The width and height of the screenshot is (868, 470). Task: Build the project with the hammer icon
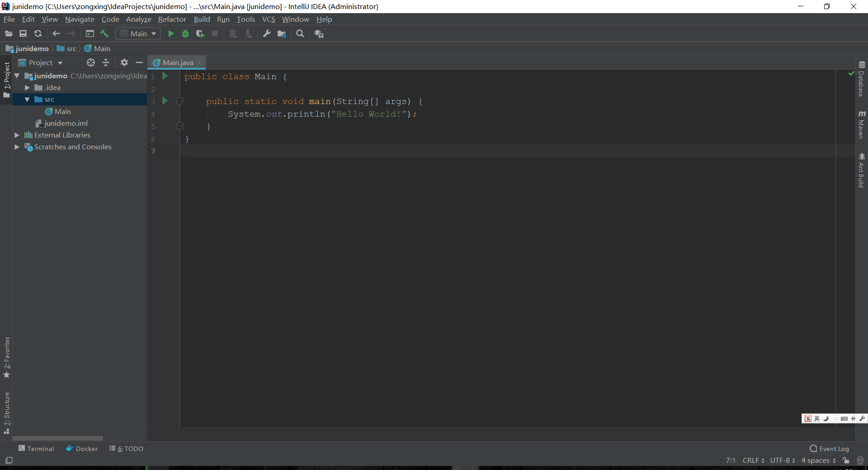[104, 33]
